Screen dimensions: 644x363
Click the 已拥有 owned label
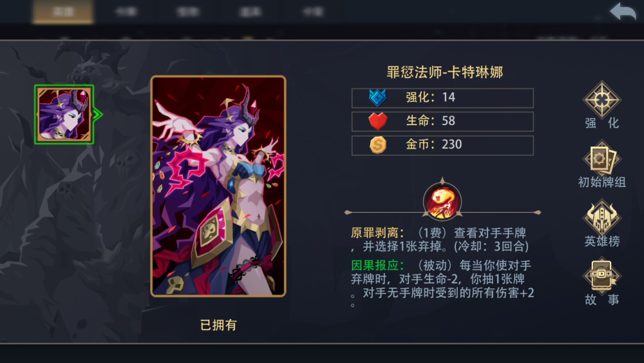tap(218, 325)
